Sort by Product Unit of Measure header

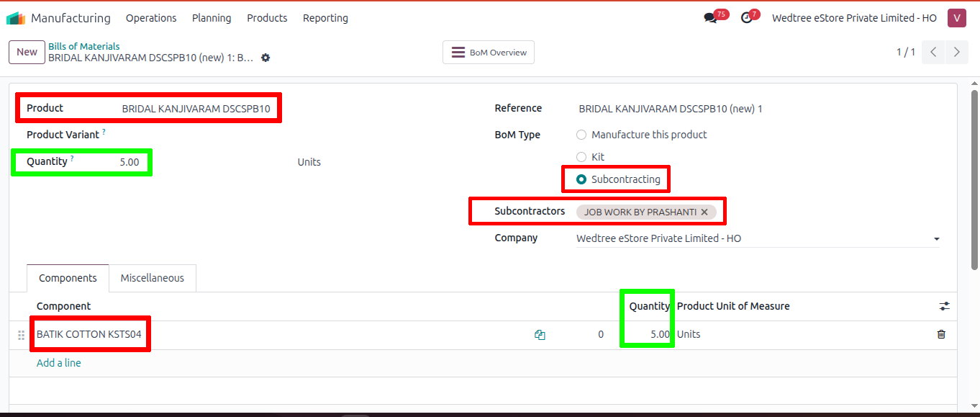(733, 306)
